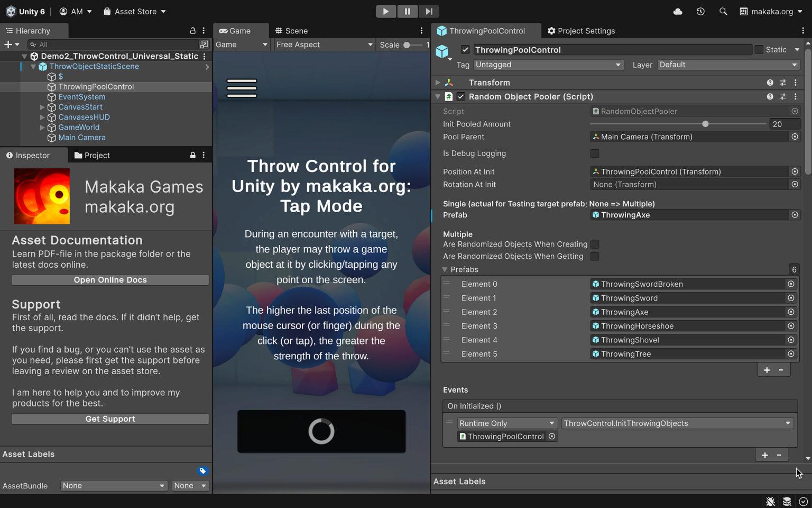Image resolution: width=812 pixels, height=508 pixels.
Task: Open the Asset Store menu
Action: (134, 11)
